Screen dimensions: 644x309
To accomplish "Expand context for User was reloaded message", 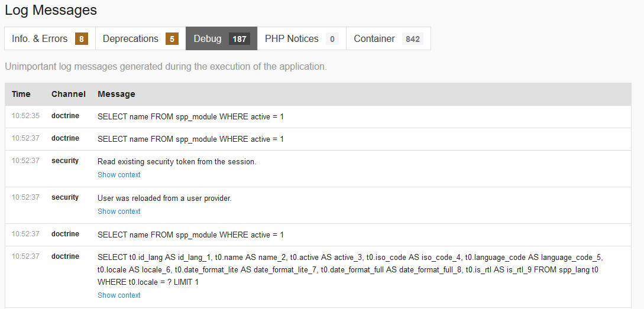I will pyautogui.click(x=119, y=212).
